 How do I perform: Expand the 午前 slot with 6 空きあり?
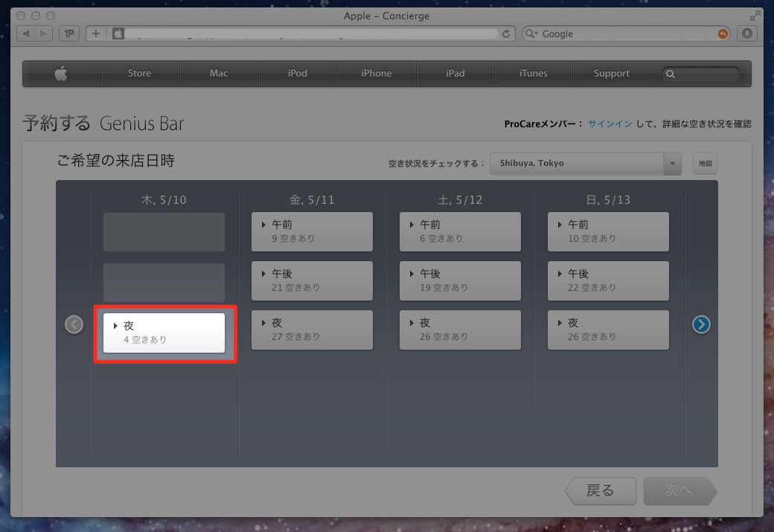coord(460,231)
